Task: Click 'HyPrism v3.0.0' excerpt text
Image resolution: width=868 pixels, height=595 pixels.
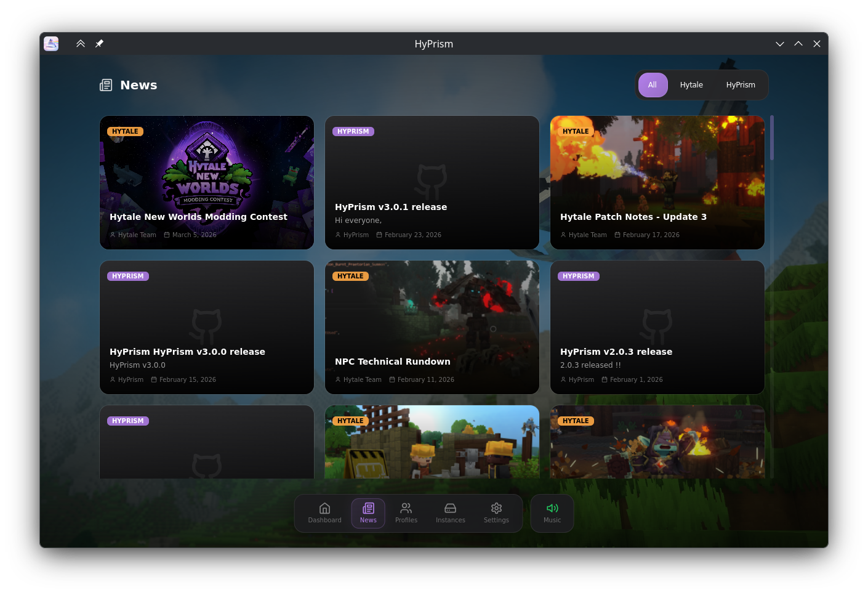Action: click(137, 365)
